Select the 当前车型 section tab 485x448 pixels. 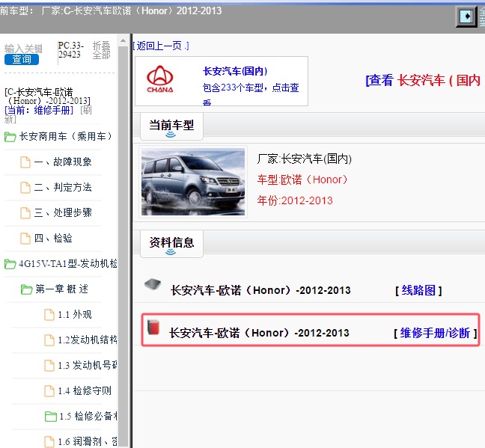[171, 126]
